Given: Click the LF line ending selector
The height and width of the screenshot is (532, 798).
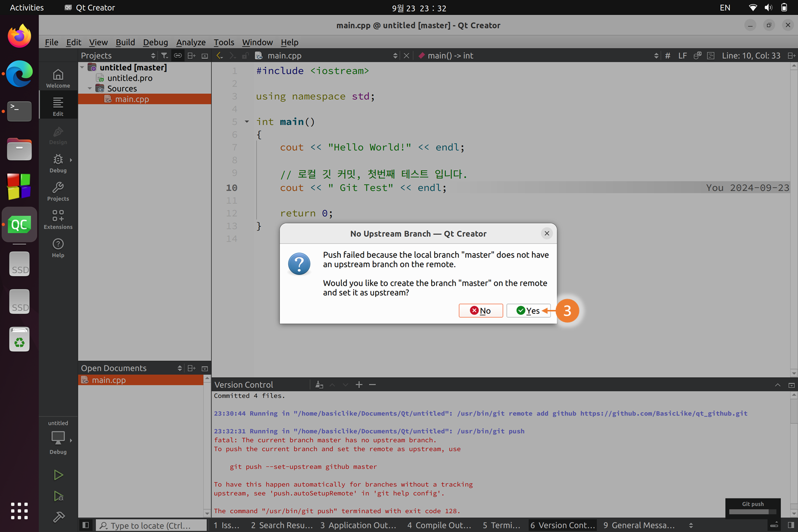Looking at the screenshot, I should pyautogui.click(x=682, y=56).
